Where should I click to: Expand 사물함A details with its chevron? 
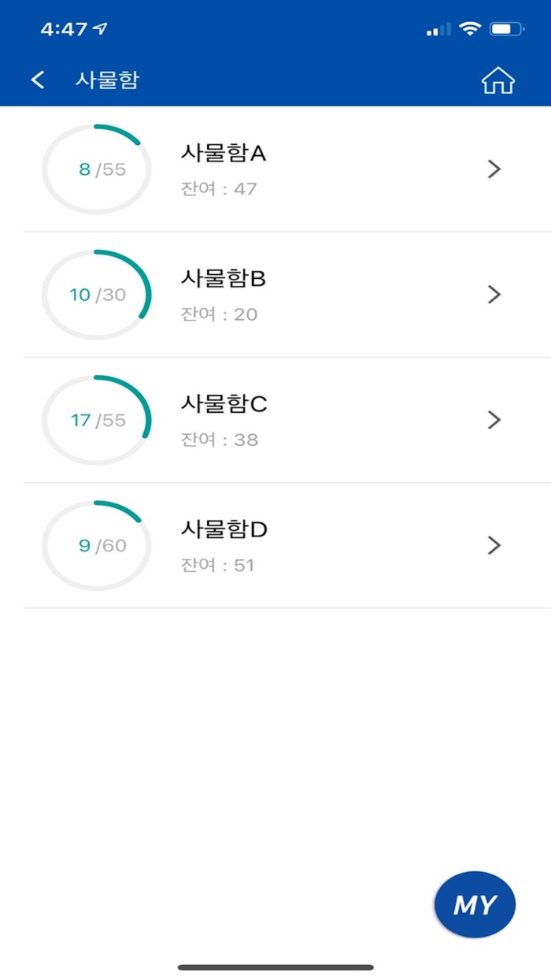pyautogui.click(x=494, y=169)
